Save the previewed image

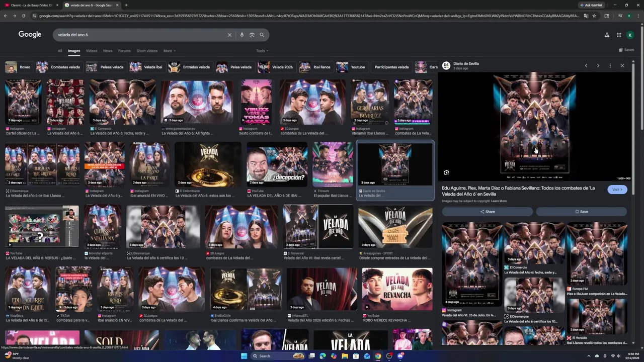[581, 212]
